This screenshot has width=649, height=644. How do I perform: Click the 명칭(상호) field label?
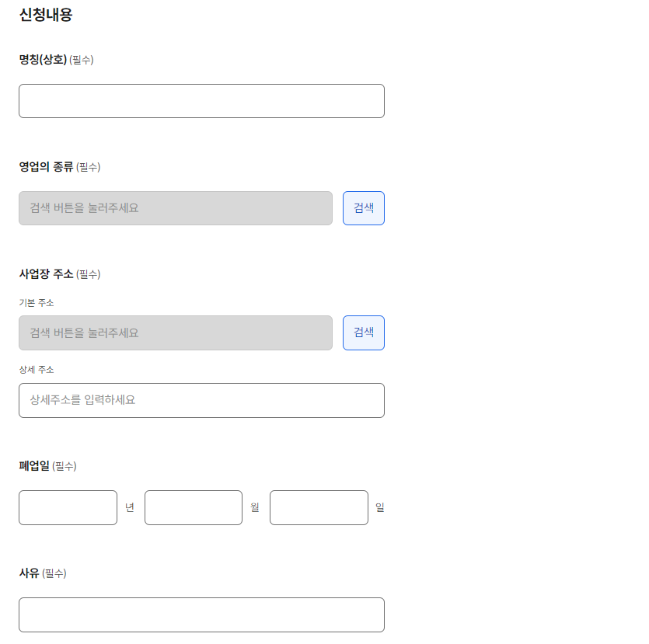click(x=44, y=60)
